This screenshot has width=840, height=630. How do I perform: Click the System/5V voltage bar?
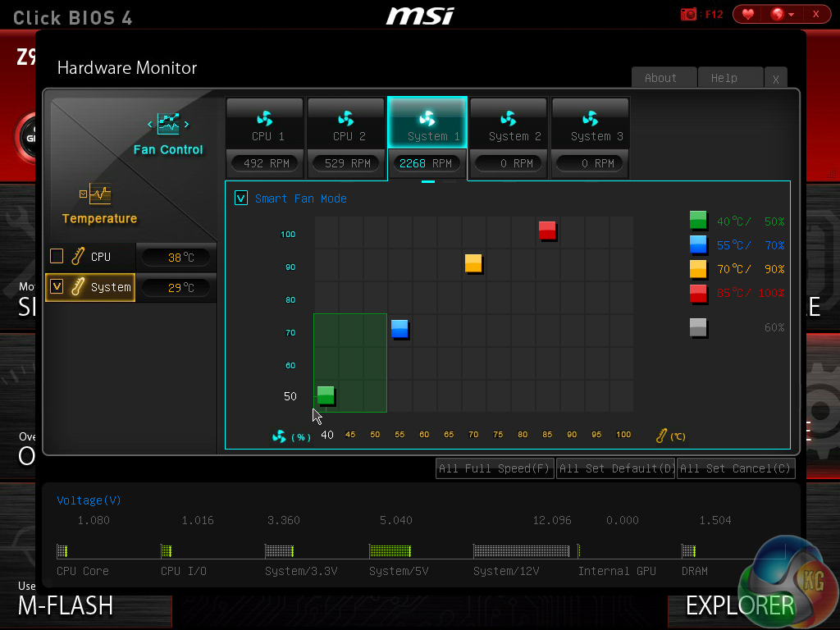[x=390, y=550]
